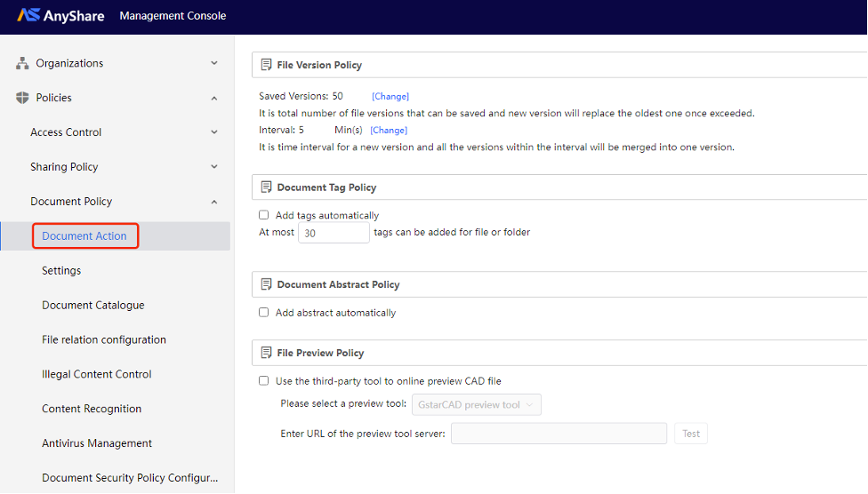Open the GstarCAD preview tool dropdown
The height and width of the screenshot is (494, 868).
(477, 404)
